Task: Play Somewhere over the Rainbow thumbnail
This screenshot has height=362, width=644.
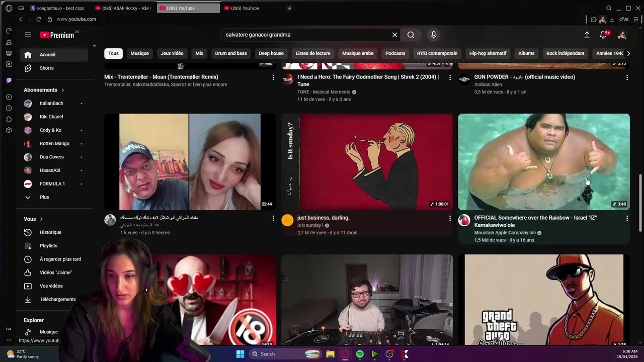Action: (x=544, y=162)
